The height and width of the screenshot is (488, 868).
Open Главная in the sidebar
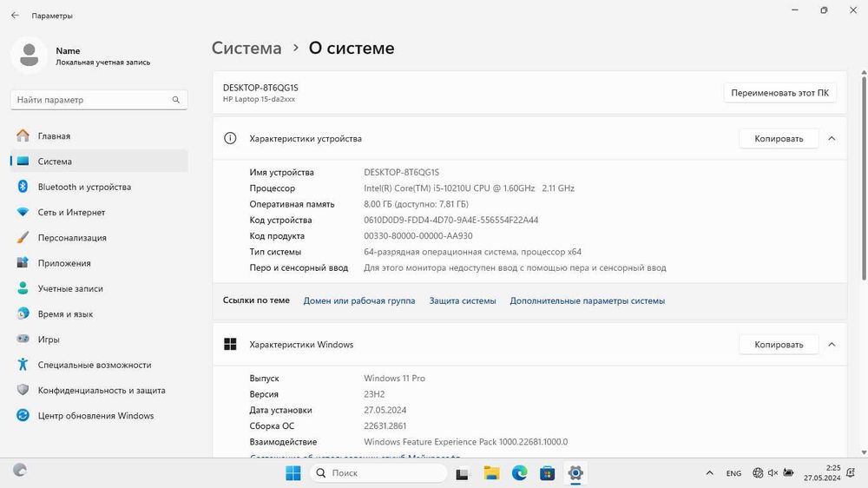tap(99, 135)
